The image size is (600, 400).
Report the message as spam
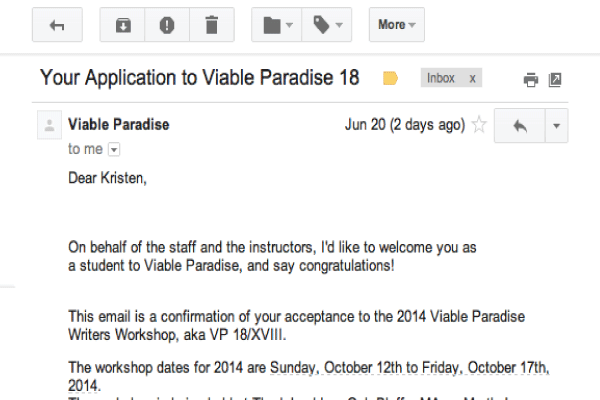167,25
